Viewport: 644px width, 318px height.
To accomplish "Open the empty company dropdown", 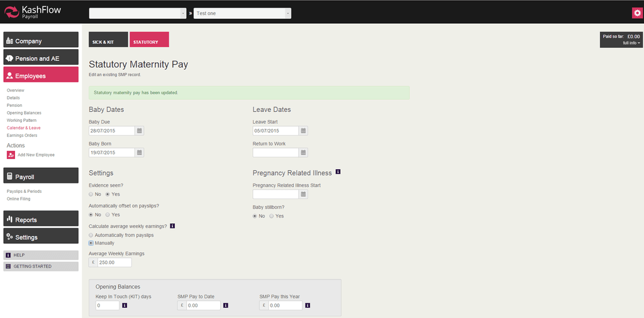I will pyautogui.click(x=138, y=13).
